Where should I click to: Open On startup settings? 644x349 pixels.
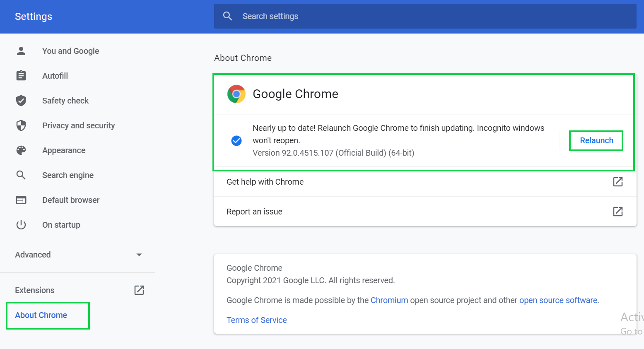(61, 225)
